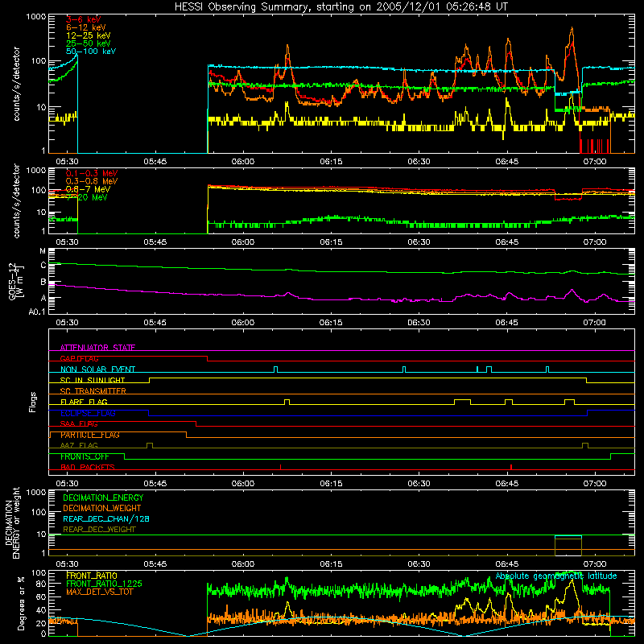
Task: Select the 3-6 keV legend label
Action: point(84,19)
